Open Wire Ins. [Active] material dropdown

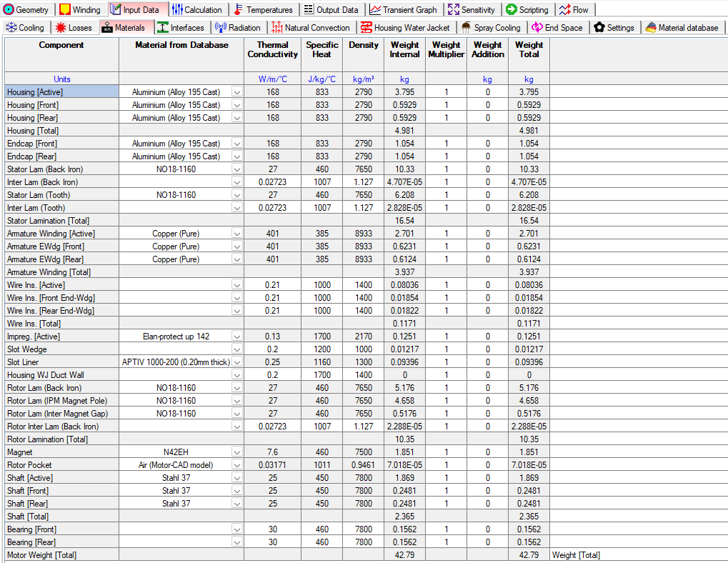tap(236, 285)
